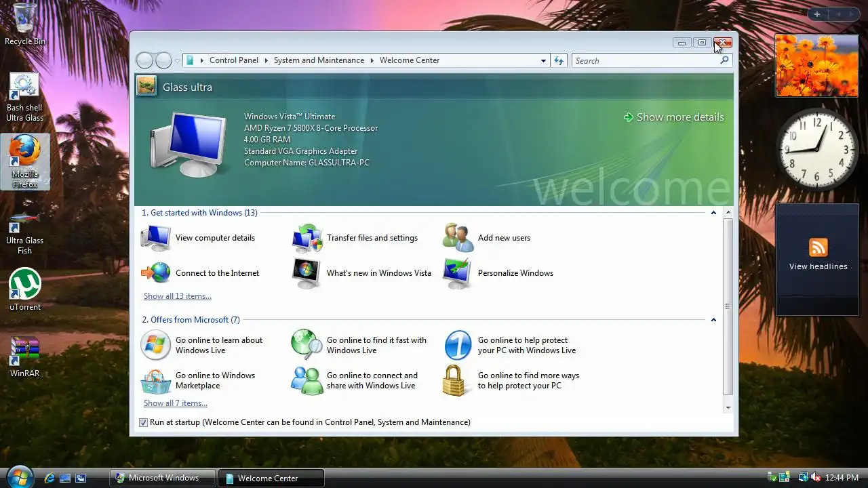Click Show more details link

pyautogui.click(x=673, y=117)
